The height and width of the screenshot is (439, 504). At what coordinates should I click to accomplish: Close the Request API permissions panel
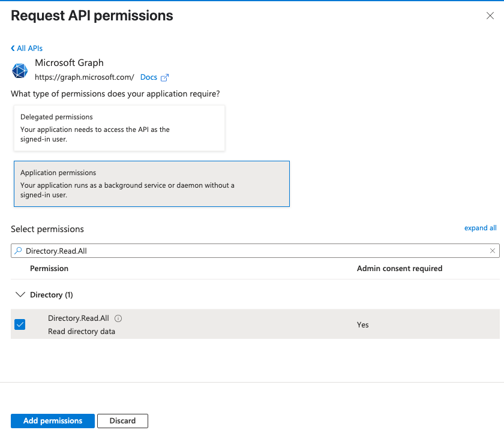tap(491, 16)
